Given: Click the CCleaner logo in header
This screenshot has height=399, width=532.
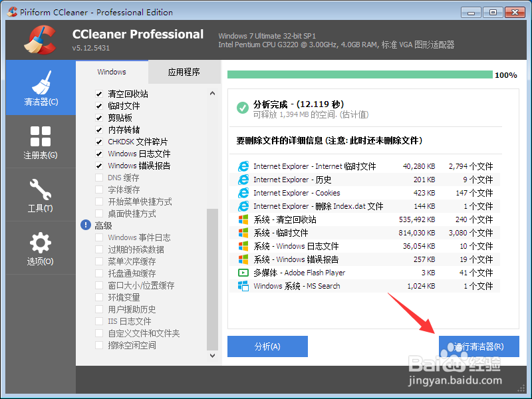Looking at the screenshot, I should [40, 41].
